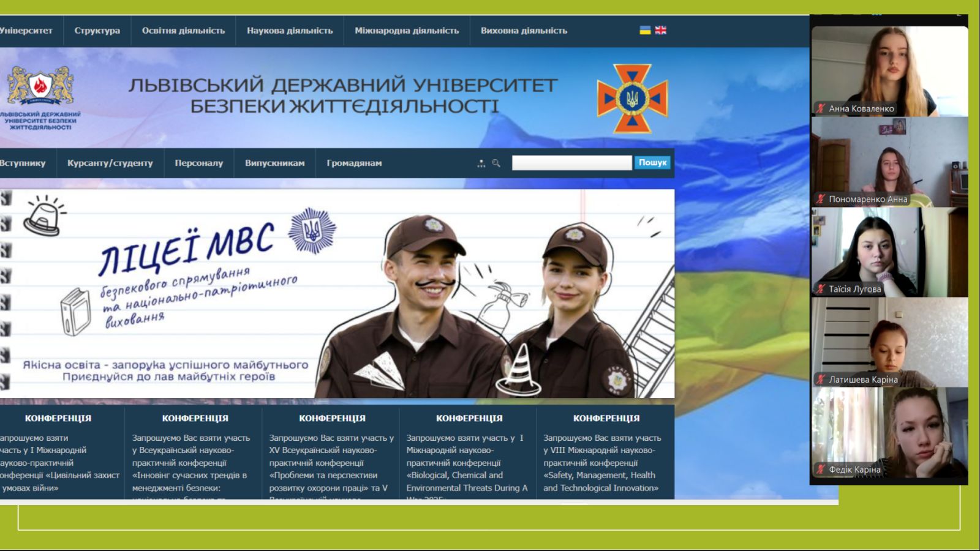980x551 pixels.
Task: Open the sitemap icon beside search
Action: click(x=481, y=163)
